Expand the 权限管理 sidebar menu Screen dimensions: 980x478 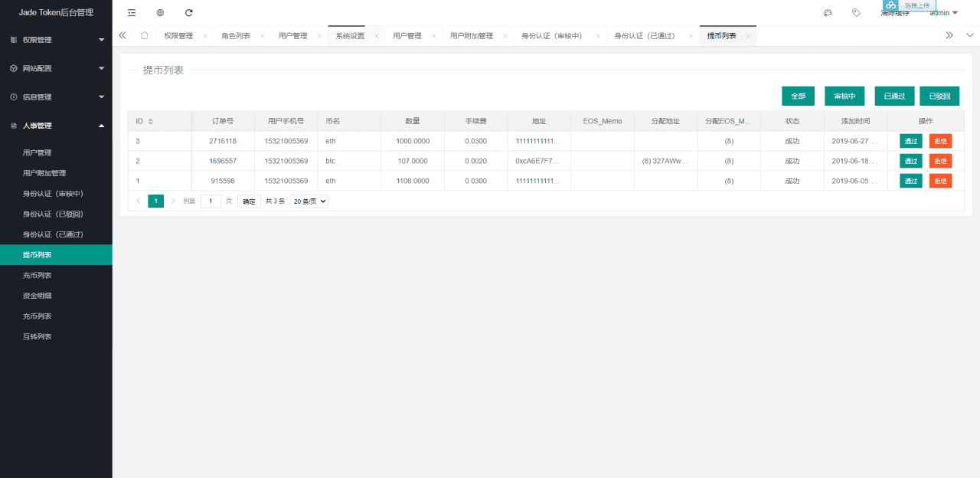[56, 40]
